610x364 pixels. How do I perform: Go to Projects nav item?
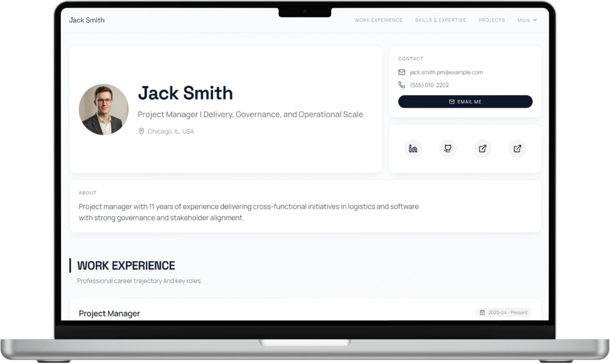492,20
